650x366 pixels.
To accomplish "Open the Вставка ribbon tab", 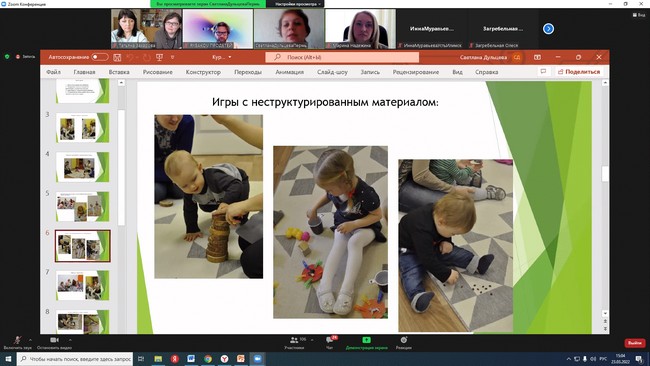I will point(119,72).
